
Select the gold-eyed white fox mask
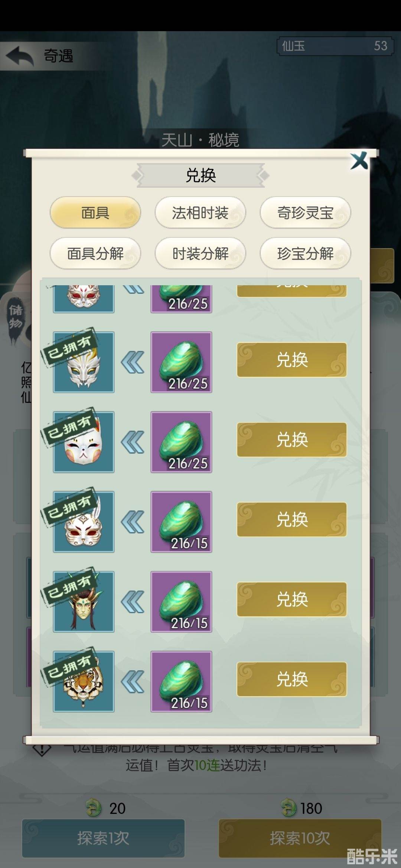pyautogui.click(x=84, y=362)
